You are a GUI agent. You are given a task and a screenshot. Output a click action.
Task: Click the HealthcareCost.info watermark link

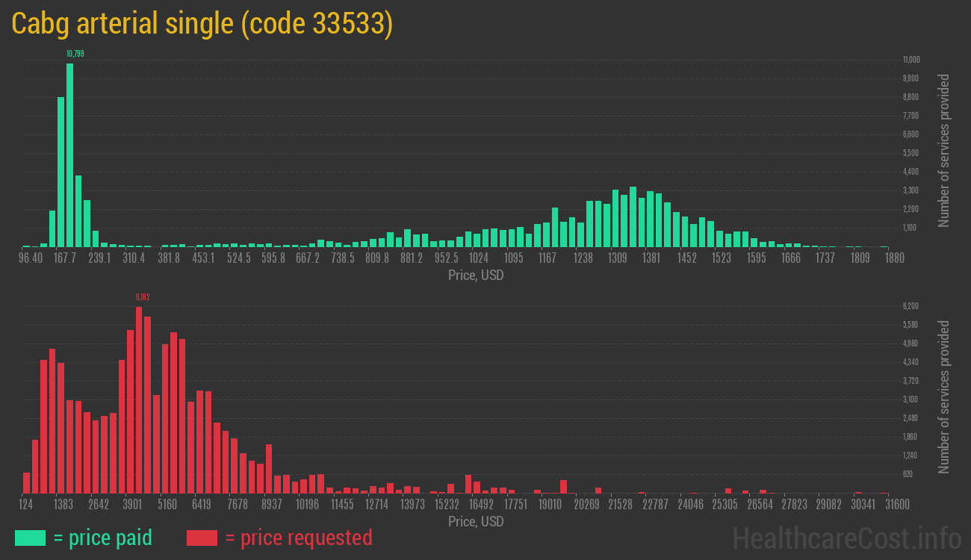846,538
